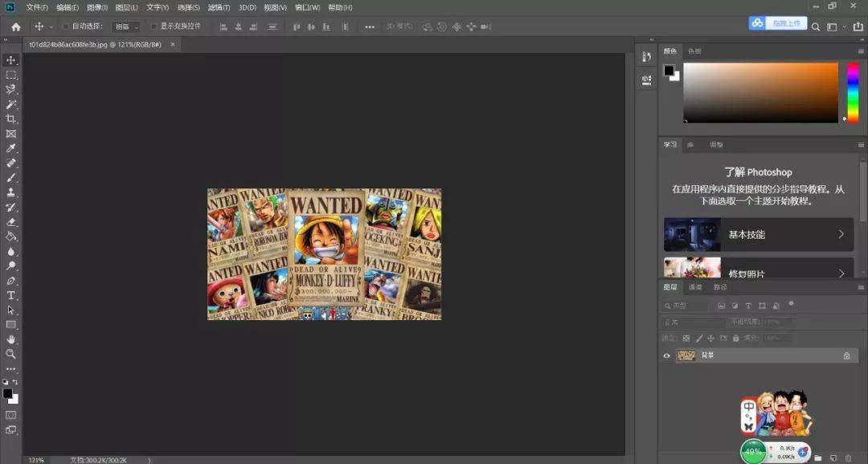The image size is (868, 464).
Task: Select the Magic Wand tool
Action: [10, 104]
